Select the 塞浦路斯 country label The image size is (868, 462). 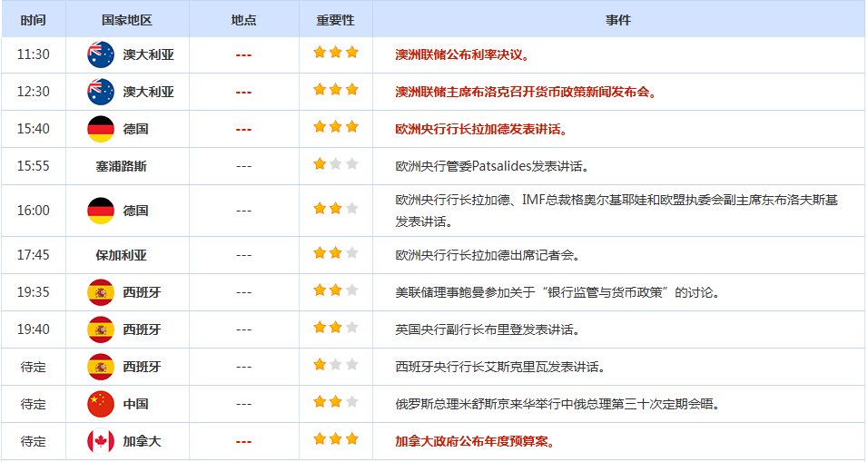[122, 166]
